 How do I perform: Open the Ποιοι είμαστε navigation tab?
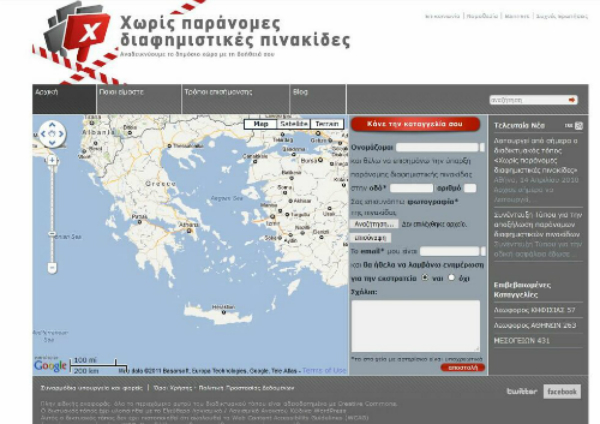pyautogui.click(x=139, y=99)
